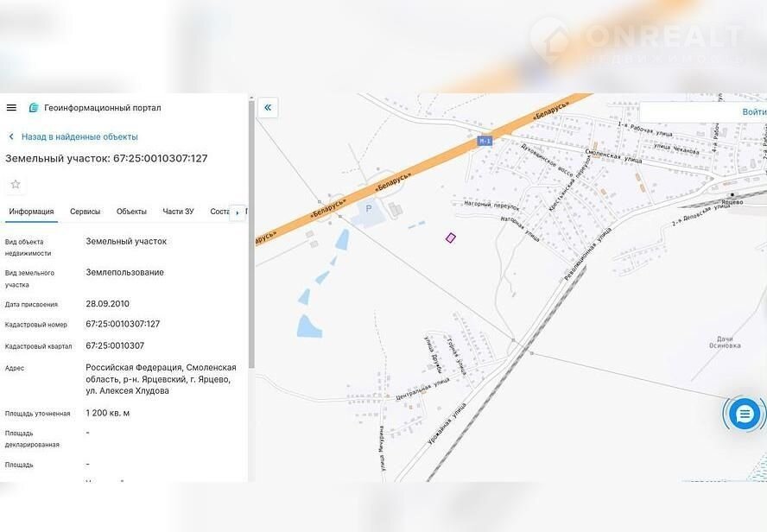The height and width of the screenshot is (532, 767).
Task: Go back via Назад в найденные объекты link
Action: tap(79, 136)
